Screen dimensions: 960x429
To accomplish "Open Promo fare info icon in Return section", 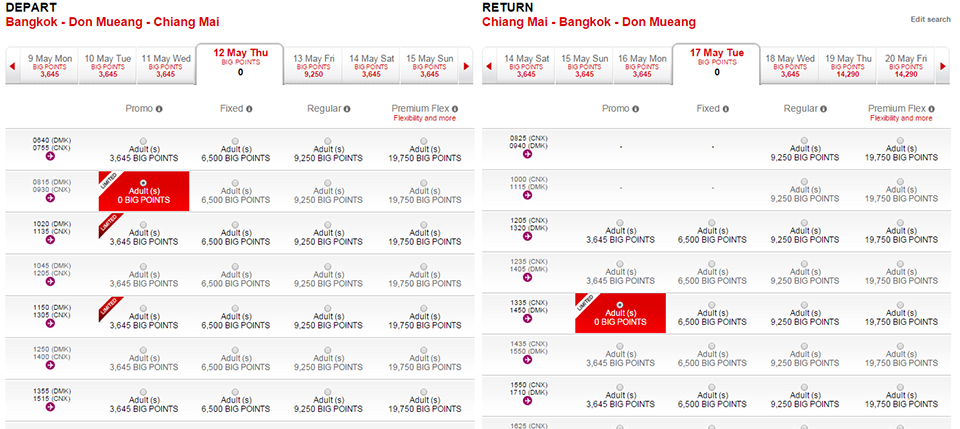I will [x=635, y=109].
